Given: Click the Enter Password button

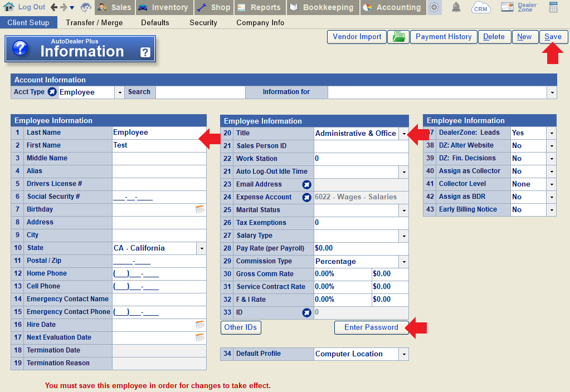Looking at the screenshot, I should coord(371,327).
